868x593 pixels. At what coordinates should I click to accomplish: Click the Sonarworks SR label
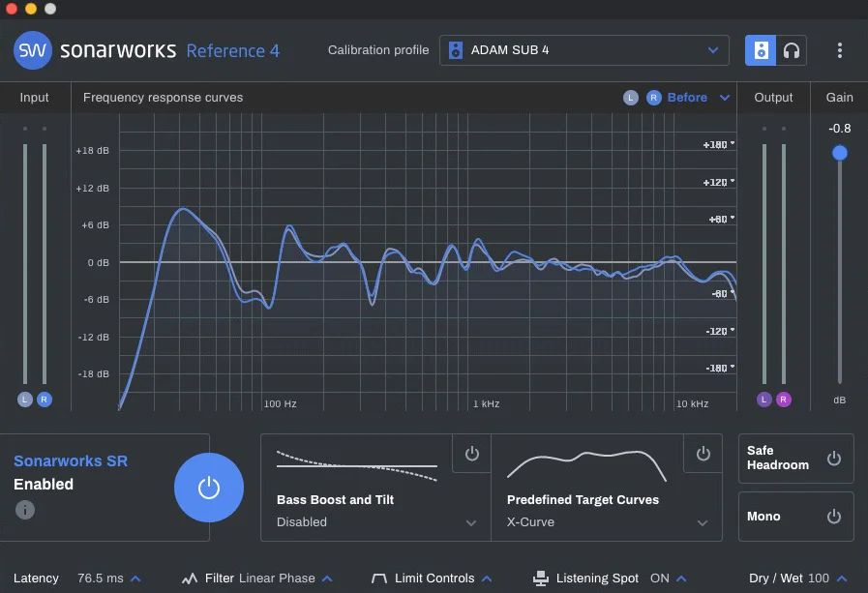[71, 460]
